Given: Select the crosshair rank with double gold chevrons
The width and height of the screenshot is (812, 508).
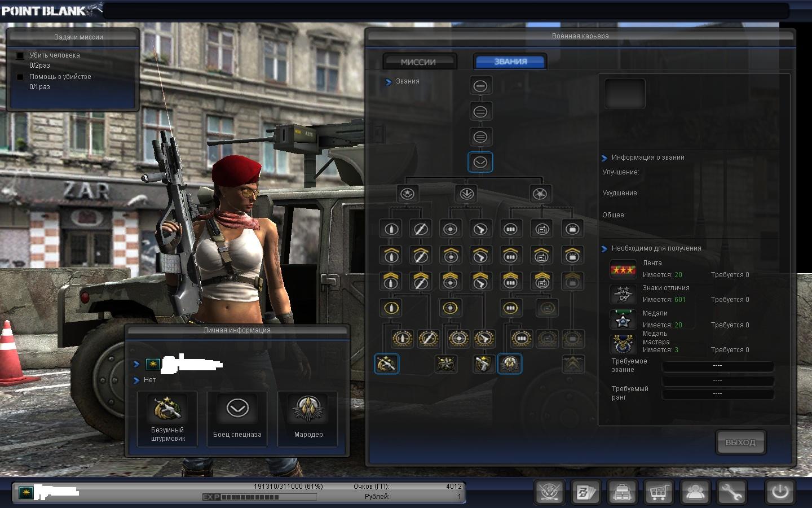Looking at the screenshot, I should [450, 281].
